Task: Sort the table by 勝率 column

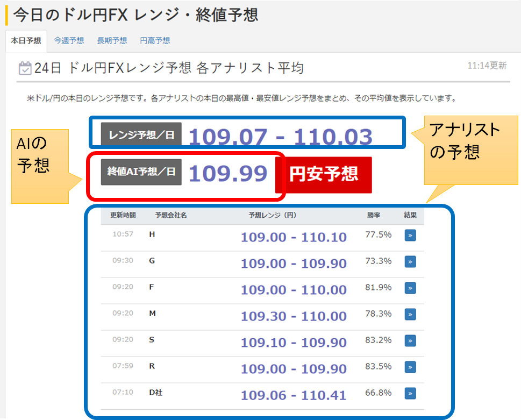Action: tap(373, 215)
